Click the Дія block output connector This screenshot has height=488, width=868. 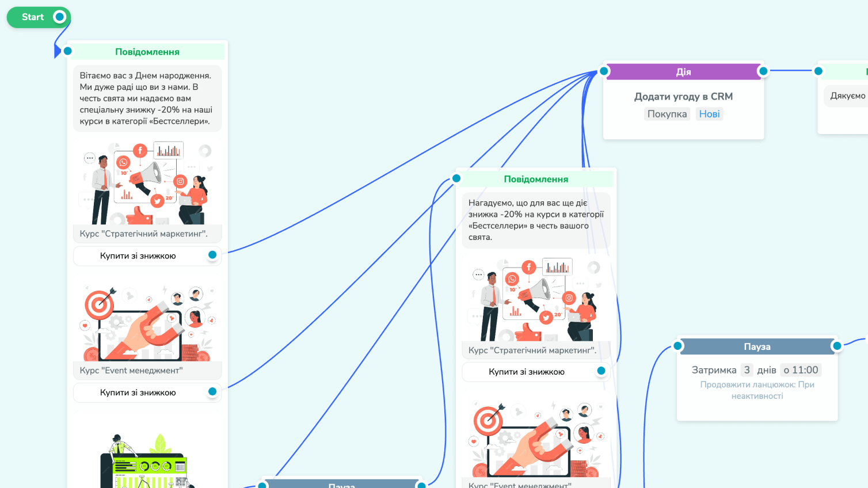[x=763, y=71]
